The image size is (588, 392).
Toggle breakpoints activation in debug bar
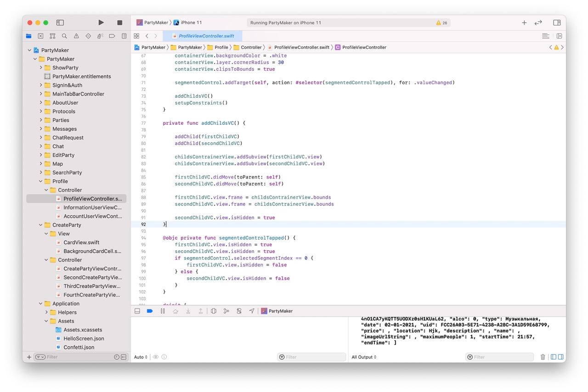[x=149, y=311]
